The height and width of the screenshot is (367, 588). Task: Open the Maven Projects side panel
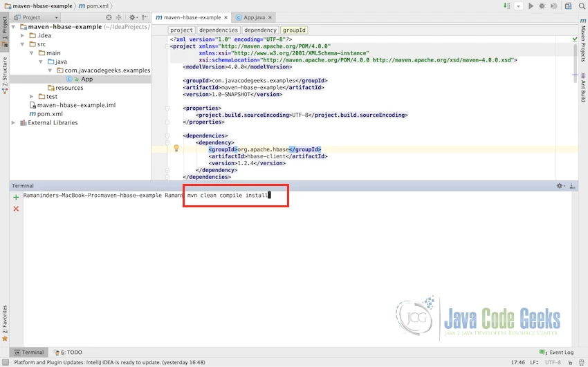(583, 40)
